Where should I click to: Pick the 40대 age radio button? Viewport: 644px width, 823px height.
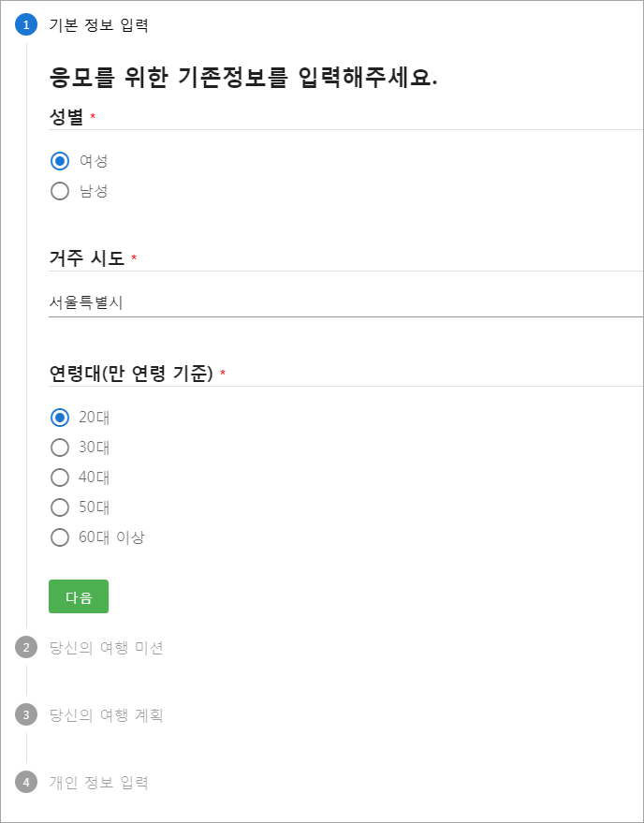pos(60,478)
